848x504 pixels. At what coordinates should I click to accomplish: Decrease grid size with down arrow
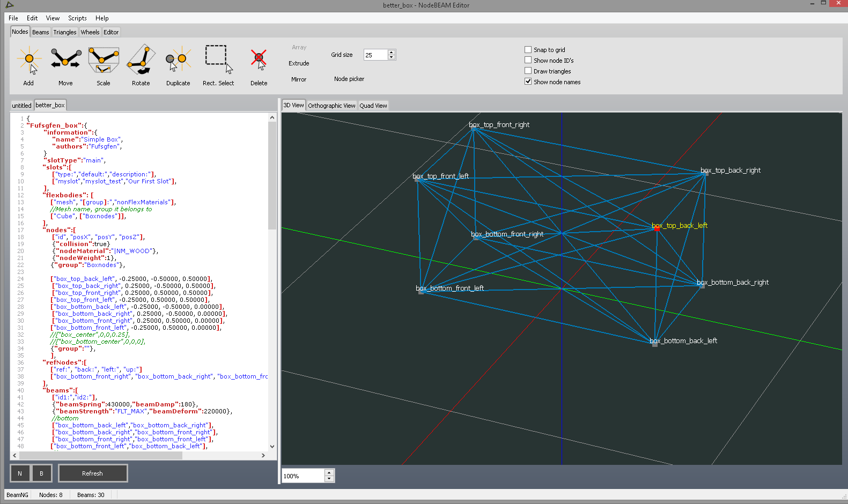[392, 57]
